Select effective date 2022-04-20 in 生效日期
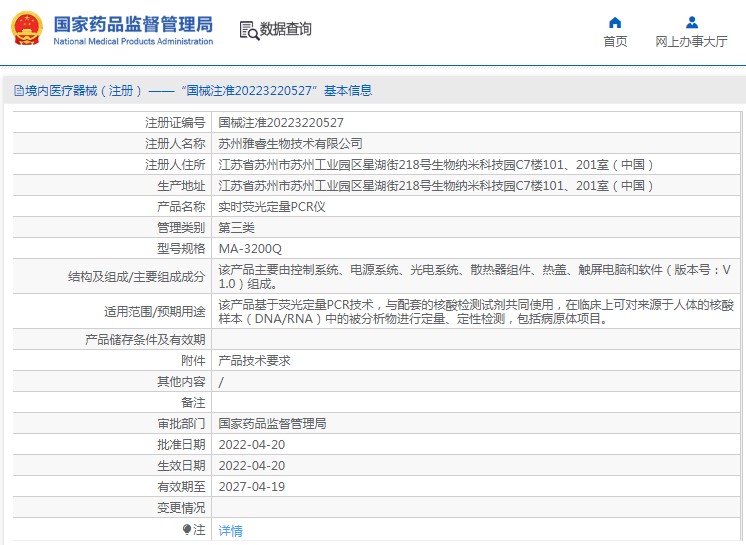 coord(252,466)
